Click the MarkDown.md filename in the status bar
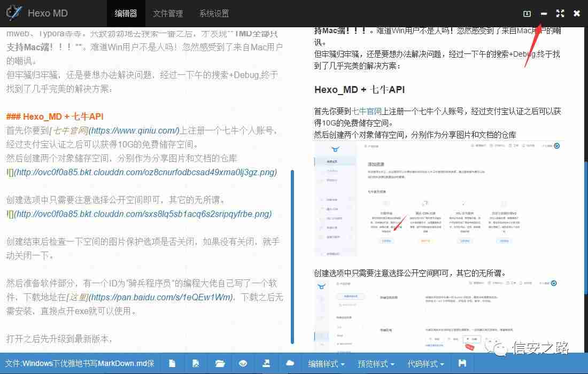The width and height of the screenshot is (588, 374). coord(80,363)
